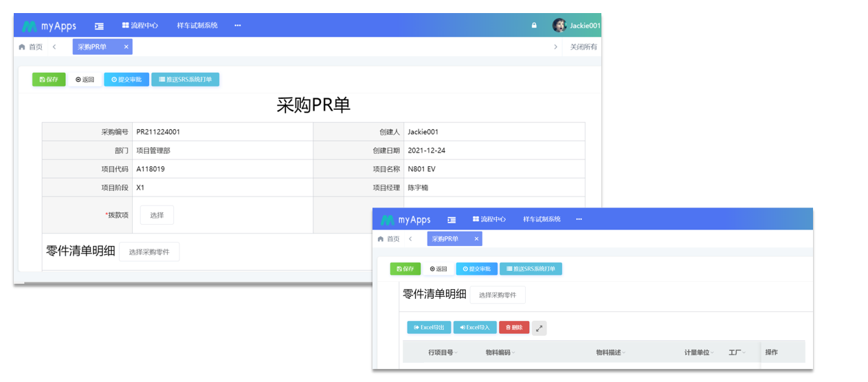Open sort dropdown on 物料编码 column
Screen dimensions: 868x382
tap(513, 352)
